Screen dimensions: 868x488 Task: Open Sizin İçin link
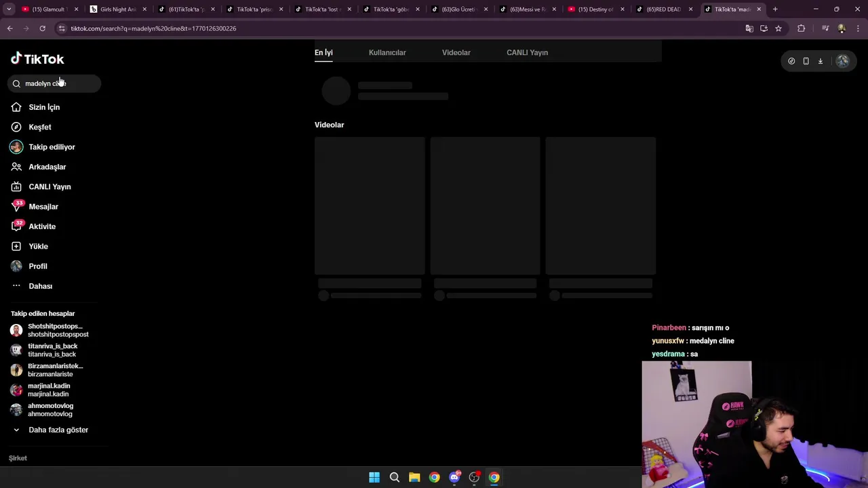(44, 107)
